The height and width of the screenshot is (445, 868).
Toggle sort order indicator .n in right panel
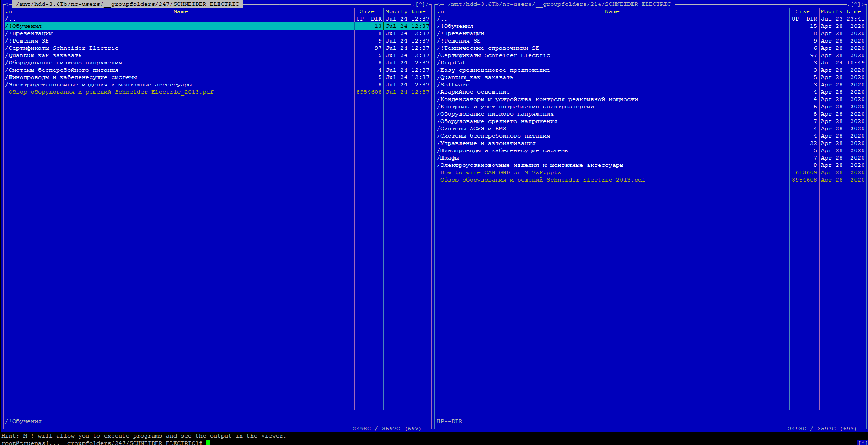440,11
